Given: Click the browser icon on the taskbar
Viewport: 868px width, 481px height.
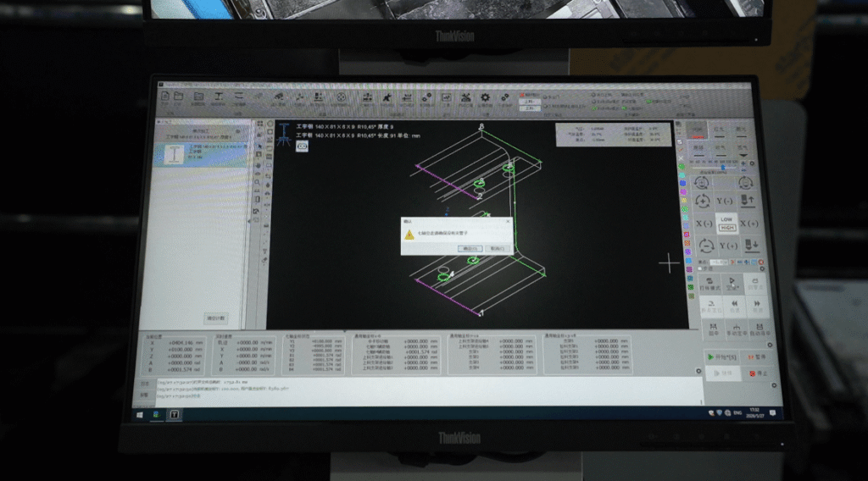Looking at the screenshot, I should click(x=157, y=414).
